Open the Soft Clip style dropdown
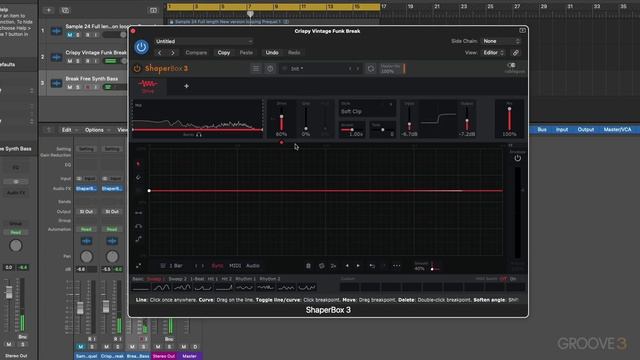640x360 pixels. 367,109
